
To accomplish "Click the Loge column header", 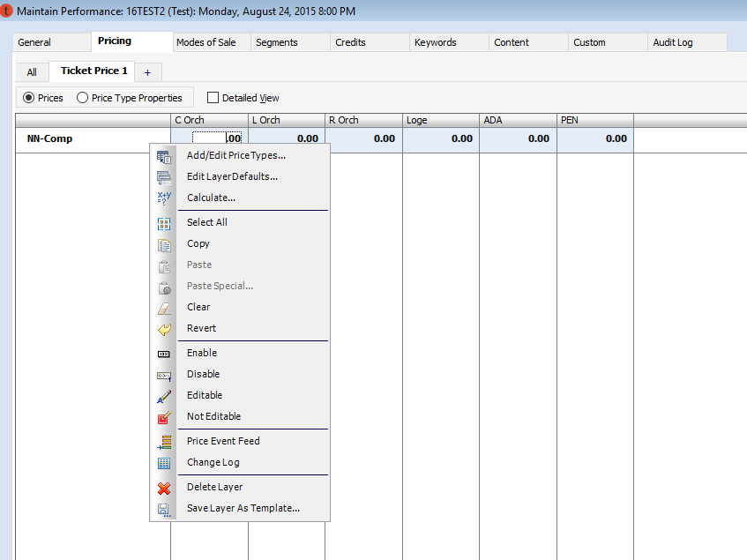I will click(x=441, y=120).
